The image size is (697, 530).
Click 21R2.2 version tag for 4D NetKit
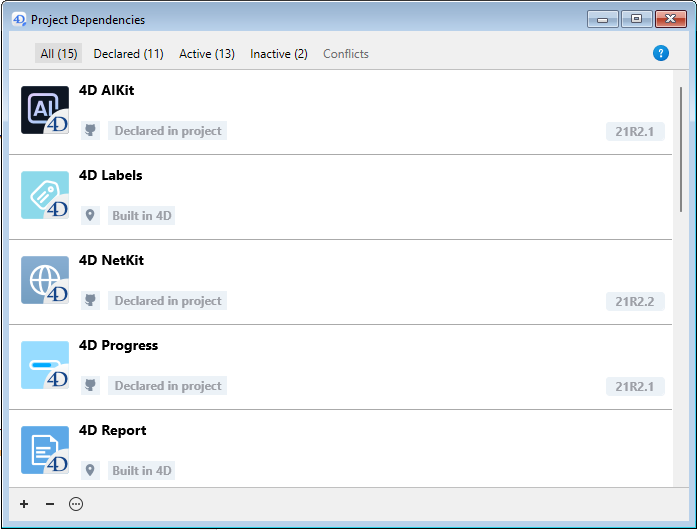(635, 301)
